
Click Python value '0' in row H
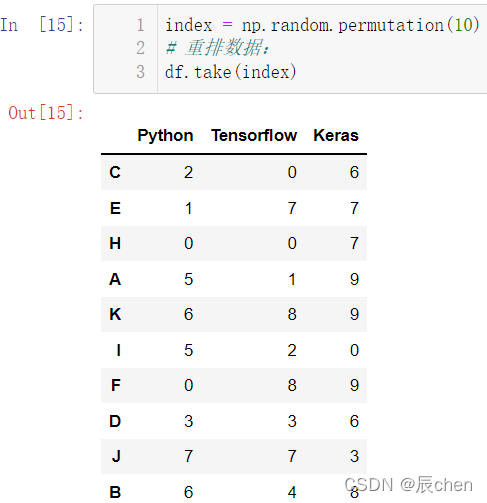point(189,243)
